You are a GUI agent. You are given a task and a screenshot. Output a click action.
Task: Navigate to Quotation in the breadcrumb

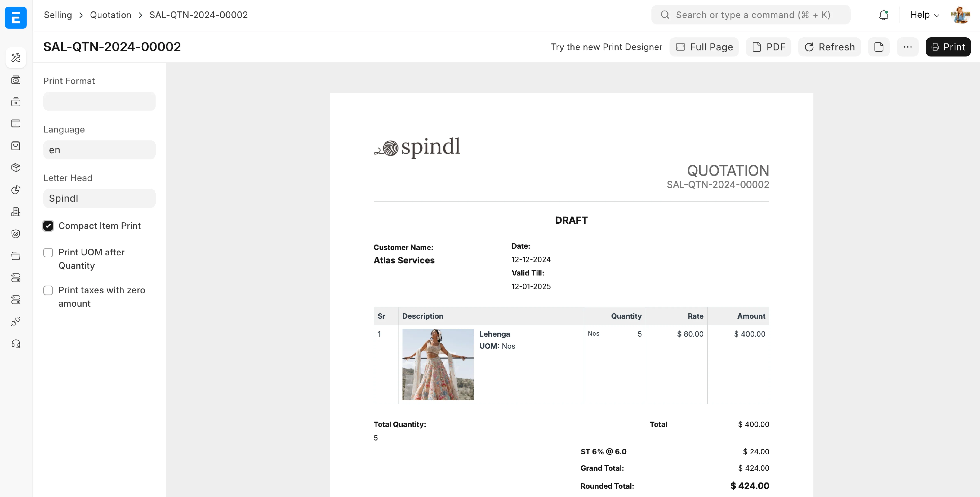(110, 15)
